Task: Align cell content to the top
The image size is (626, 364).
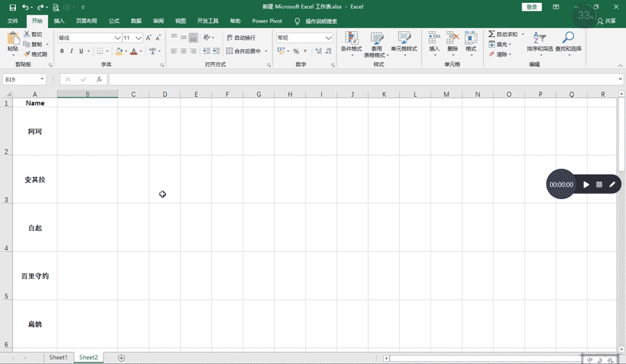Action: pos(174,37)
